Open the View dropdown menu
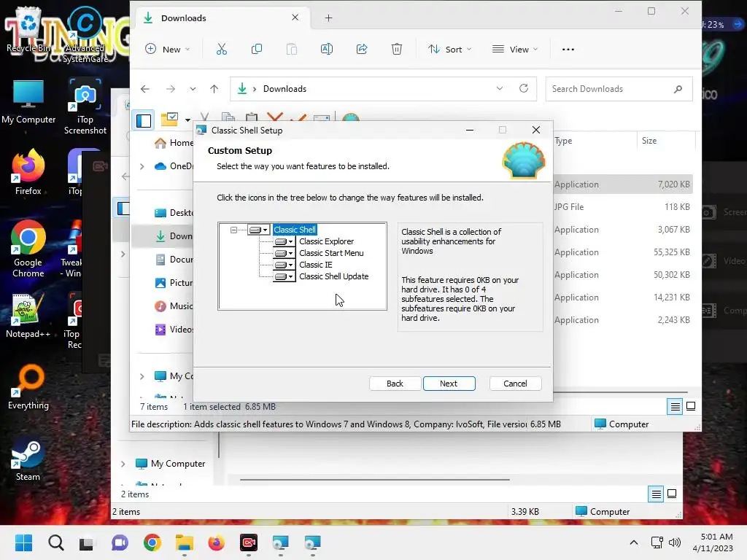The width and height of the screenshot is (747, 560). tap(515, 49)
